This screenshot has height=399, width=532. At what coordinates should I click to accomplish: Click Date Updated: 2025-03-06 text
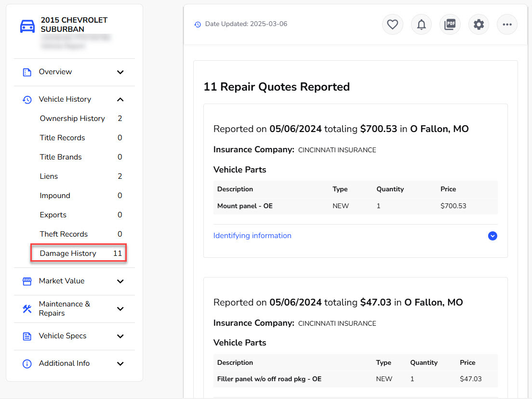click(x=246, y=24)
